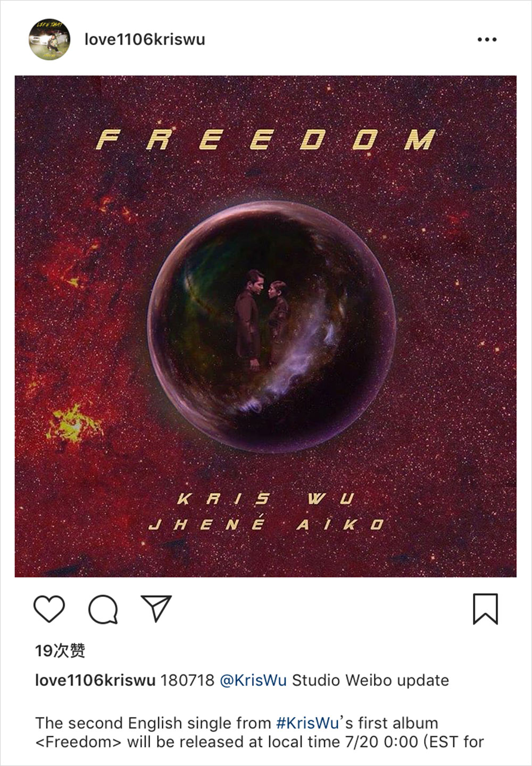Tap the JHENÉ AIKO text on the cover

(x=266, y=525)
